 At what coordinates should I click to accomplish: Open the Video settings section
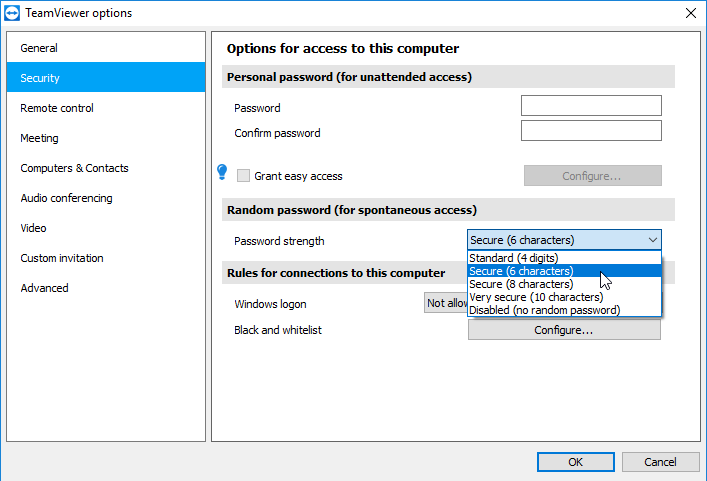(x=34, y=228)
